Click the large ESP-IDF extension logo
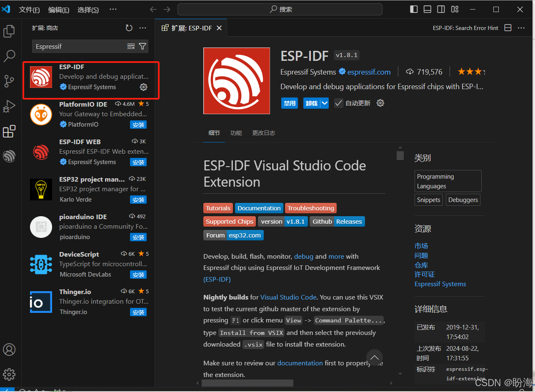This screenshot has height=392, width=535. click(237, 81)
